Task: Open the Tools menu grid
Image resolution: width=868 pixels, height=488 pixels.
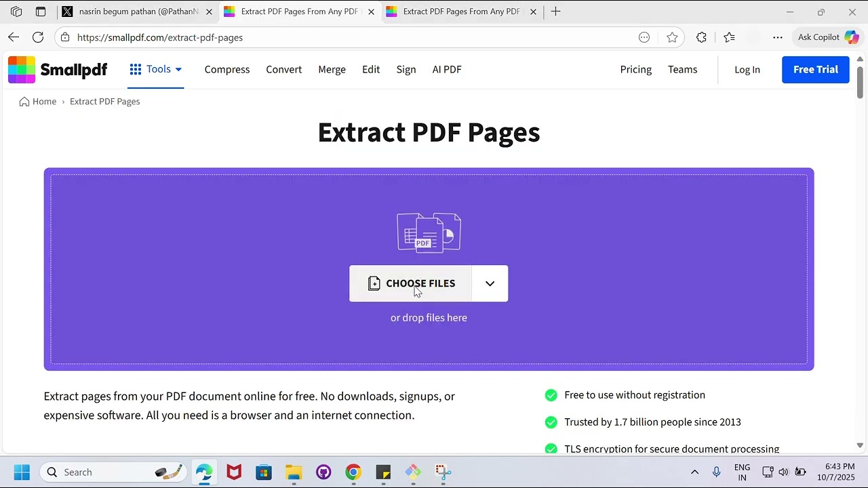Action: 155,69
